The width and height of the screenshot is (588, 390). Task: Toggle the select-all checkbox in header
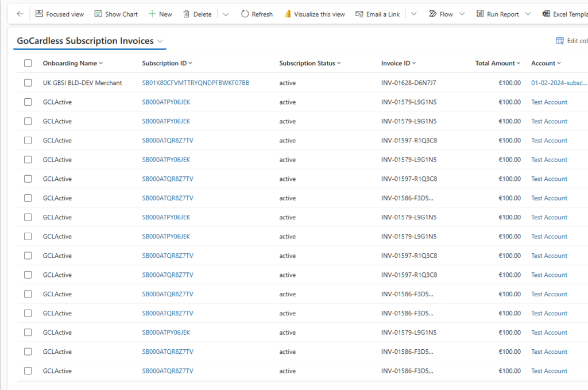(x=28, y=63)
